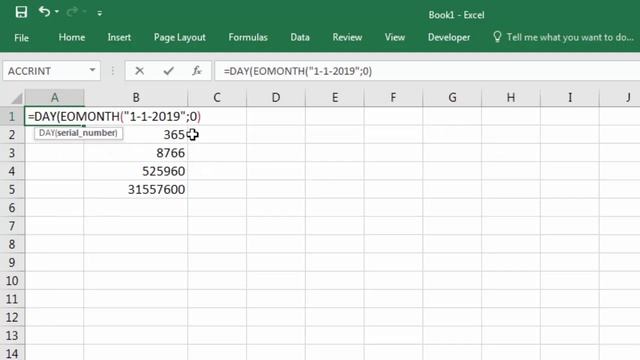Select column F header

(x=393, y=98)
